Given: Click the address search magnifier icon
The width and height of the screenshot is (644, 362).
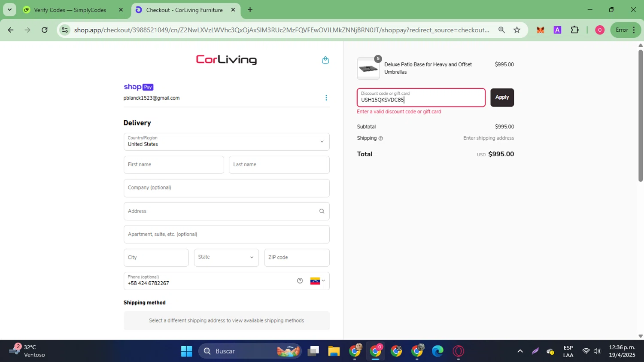Looking at the screenshot, I should point(322,211).
